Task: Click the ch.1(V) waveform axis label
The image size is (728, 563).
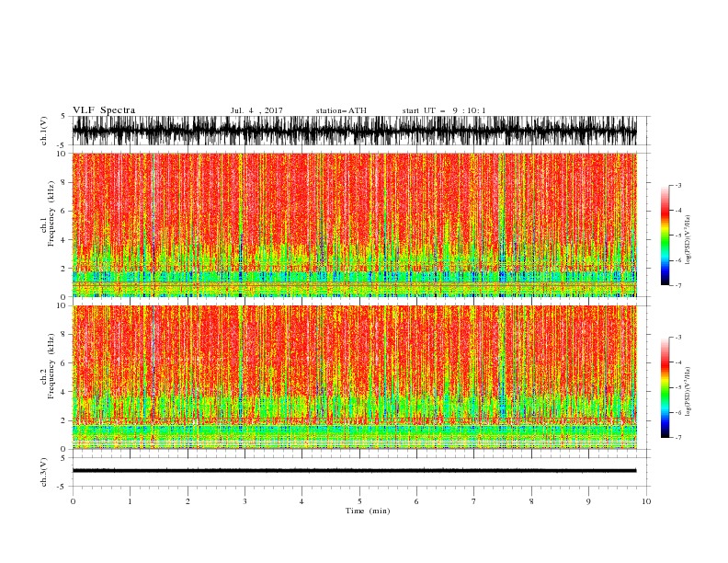Action: pos(44,131)
